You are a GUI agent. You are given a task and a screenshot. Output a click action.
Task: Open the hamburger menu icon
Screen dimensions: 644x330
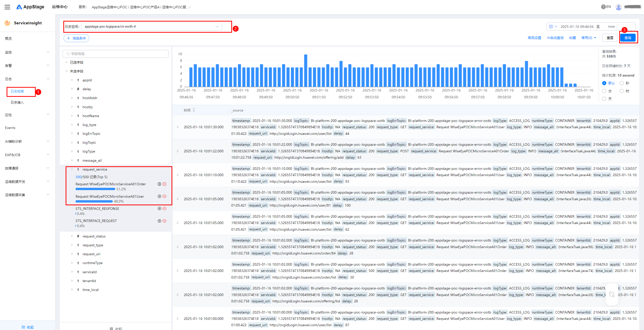pos(7,7)
